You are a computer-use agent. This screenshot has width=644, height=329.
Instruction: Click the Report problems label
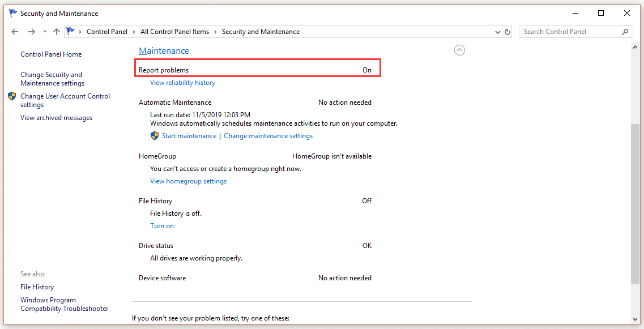(x=164, y=70)
